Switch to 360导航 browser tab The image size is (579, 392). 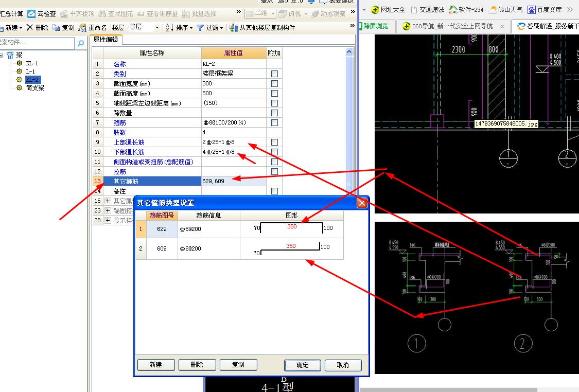(x=452, y=26)
